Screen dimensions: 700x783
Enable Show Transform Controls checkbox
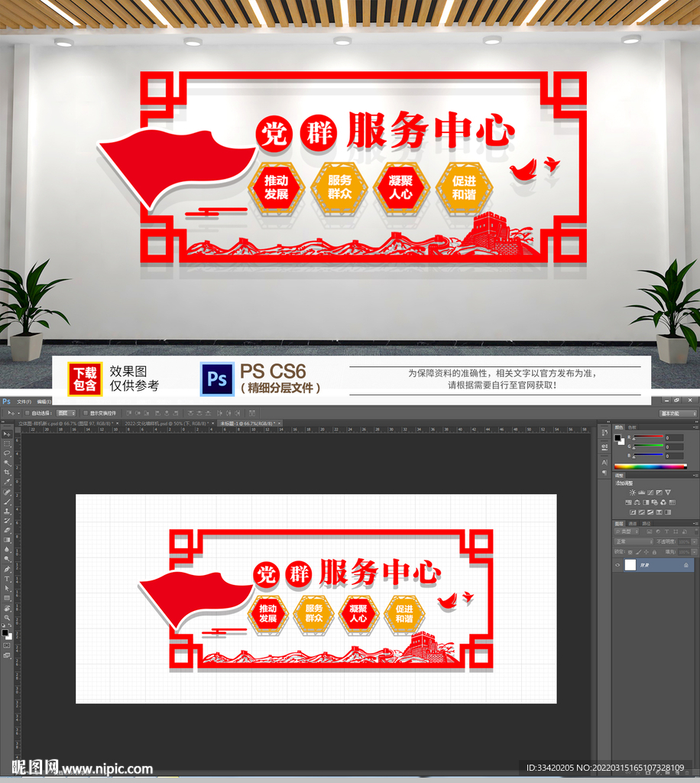pyautogui.click(x=86, y=413)
